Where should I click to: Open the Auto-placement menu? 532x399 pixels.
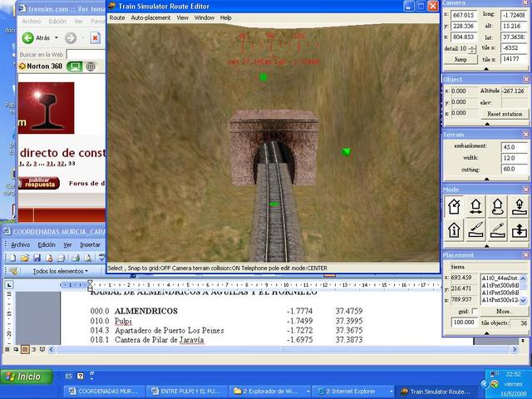(x=150, y=17)
